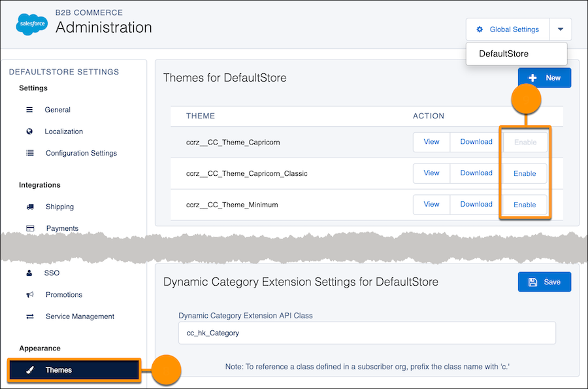Image resolution: width=588 pixels, height=389 pixels.
Task: Click the Appearance section label
Action: tap(40, 348)
